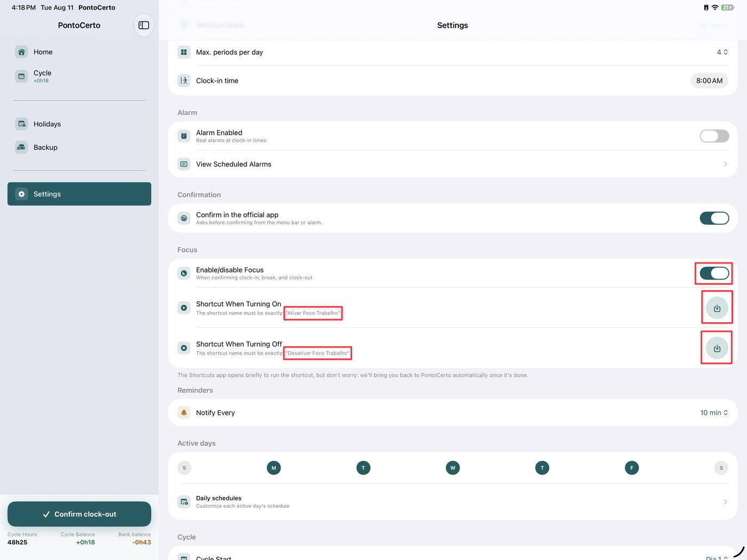Change the 8:00 AM clock-in time
Screen dimensions: 747x560
(709, 81)
